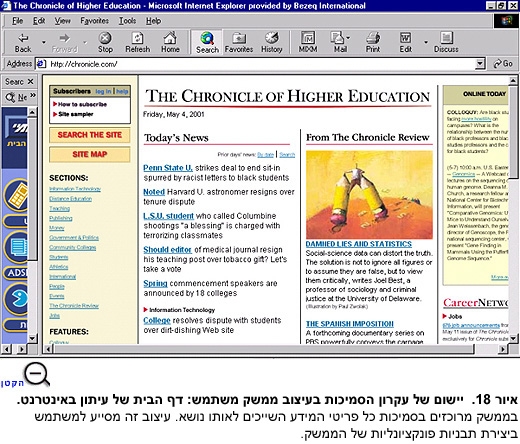Click the search panel scrollbar up arrow
This screenshot has height=444, width=520.
click(32, 112)
